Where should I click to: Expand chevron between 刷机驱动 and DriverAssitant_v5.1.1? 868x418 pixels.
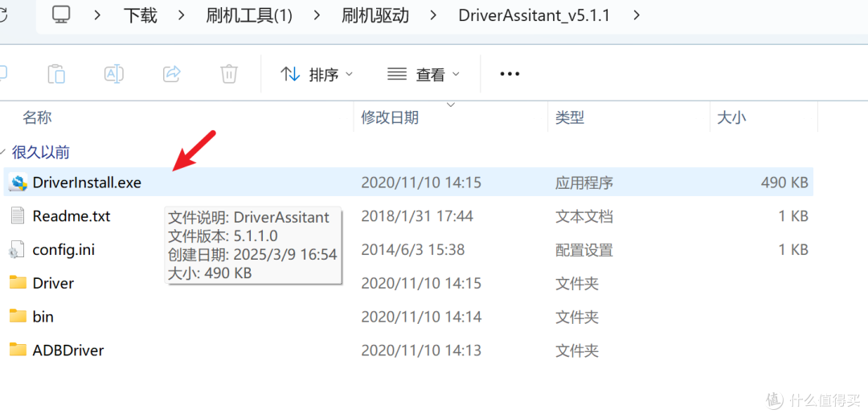(x=434, y=15)
